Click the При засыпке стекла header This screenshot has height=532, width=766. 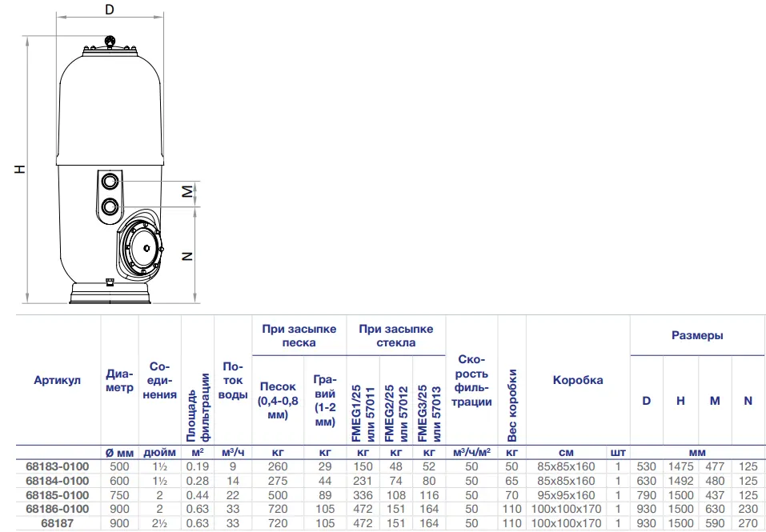[395, 336]
